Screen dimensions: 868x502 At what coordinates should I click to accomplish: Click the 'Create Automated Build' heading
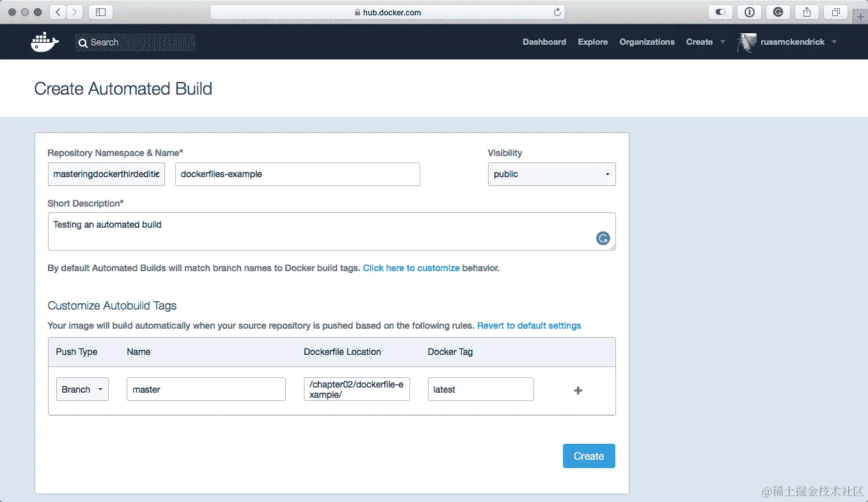123,89
